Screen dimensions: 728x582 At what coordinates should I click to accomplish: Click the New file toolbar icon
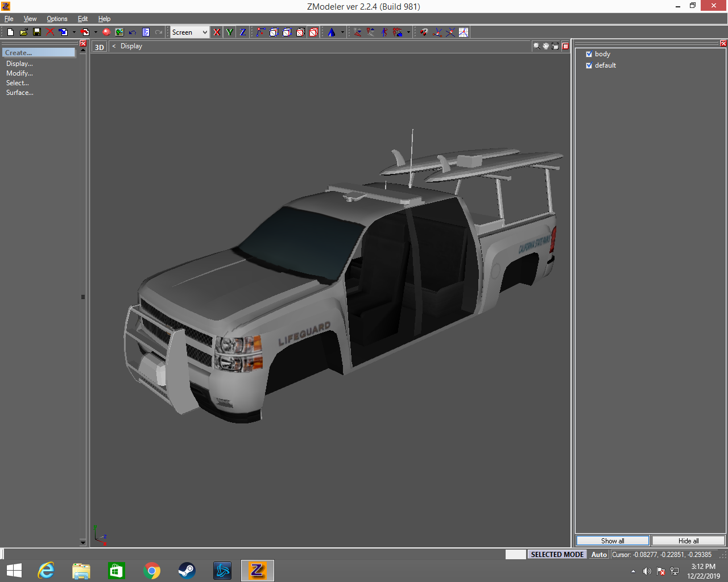pos(10,32)
